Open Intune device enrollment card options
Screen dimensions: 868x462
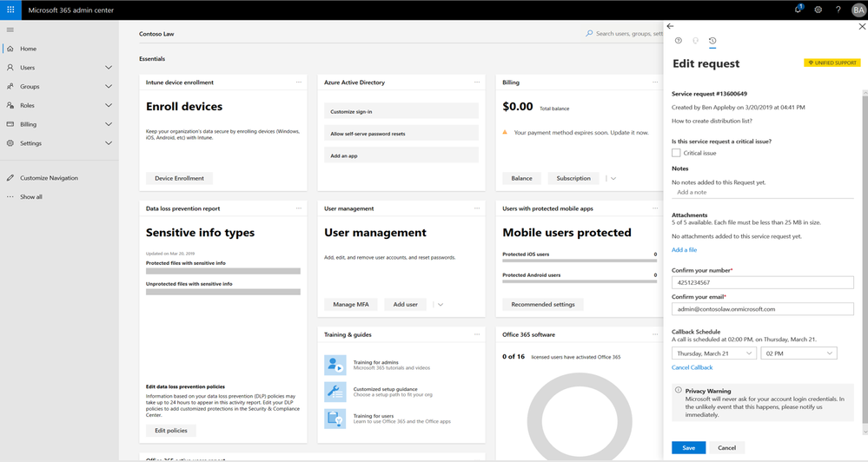(x=299, y=82)
